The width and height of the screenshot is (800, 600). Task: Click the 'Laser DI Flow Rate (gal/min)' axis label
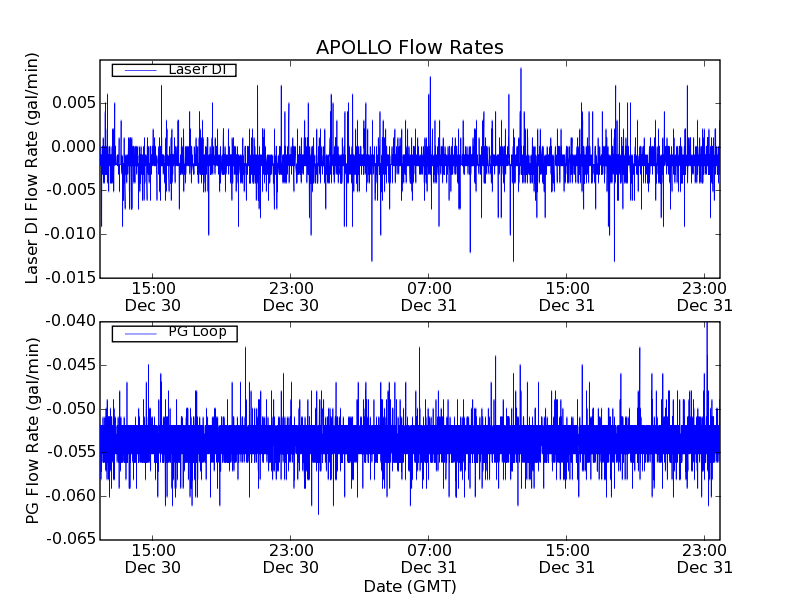tap(32, 168)
